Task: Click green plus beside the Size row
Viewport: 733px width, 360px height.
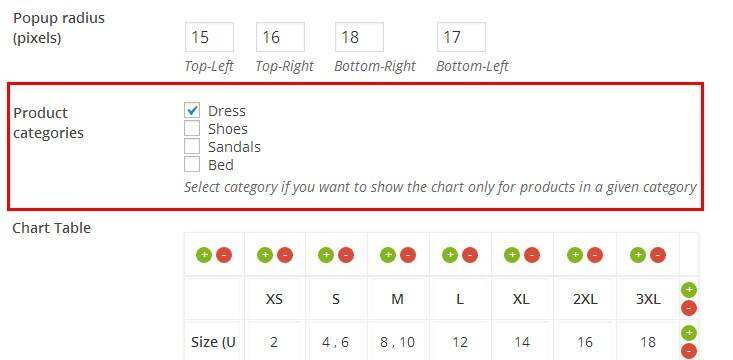Action: (x=689, y=333)
